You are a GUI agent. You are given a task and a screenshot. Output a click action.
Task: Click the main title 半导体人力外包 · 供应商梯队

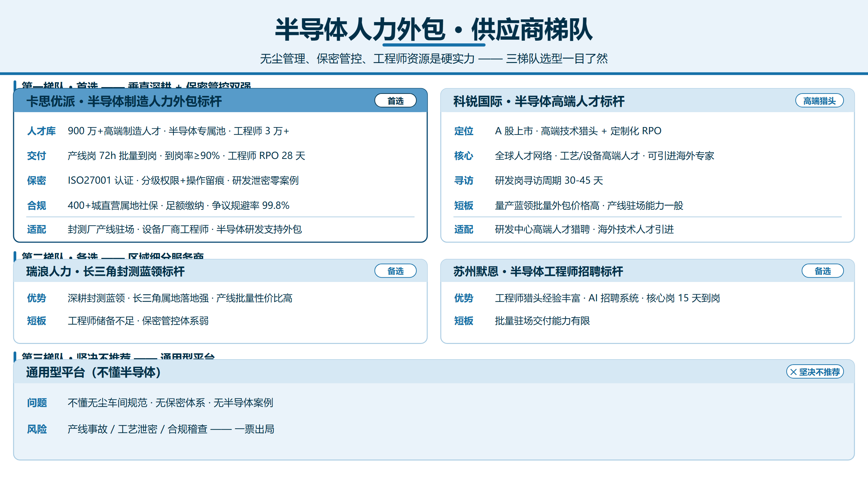434,30
